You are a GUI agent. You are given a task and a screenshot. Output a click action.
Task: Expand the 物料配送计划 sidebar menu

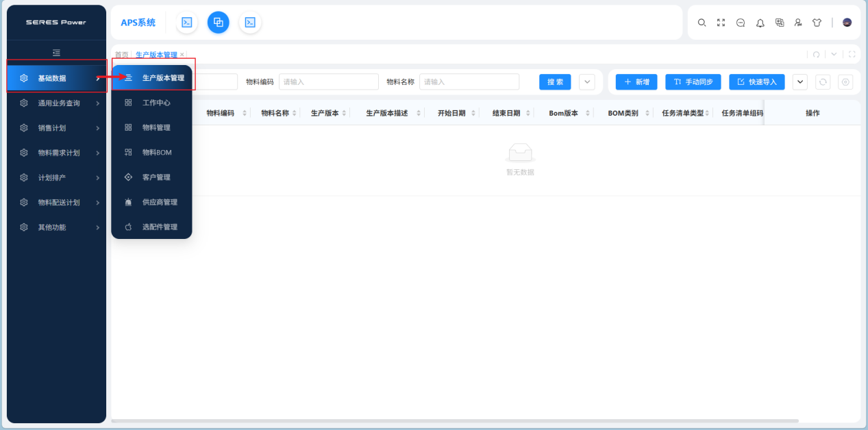pyautogui.click(x=57, y=203)
